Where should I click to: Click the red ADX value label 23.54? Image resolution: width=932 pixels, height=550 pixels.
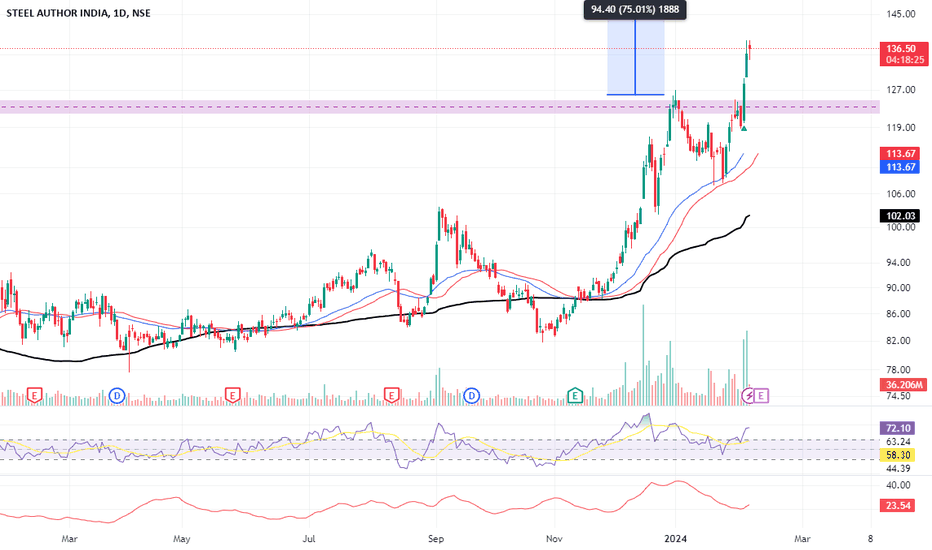pyautogui.click(x=898, y=505)
